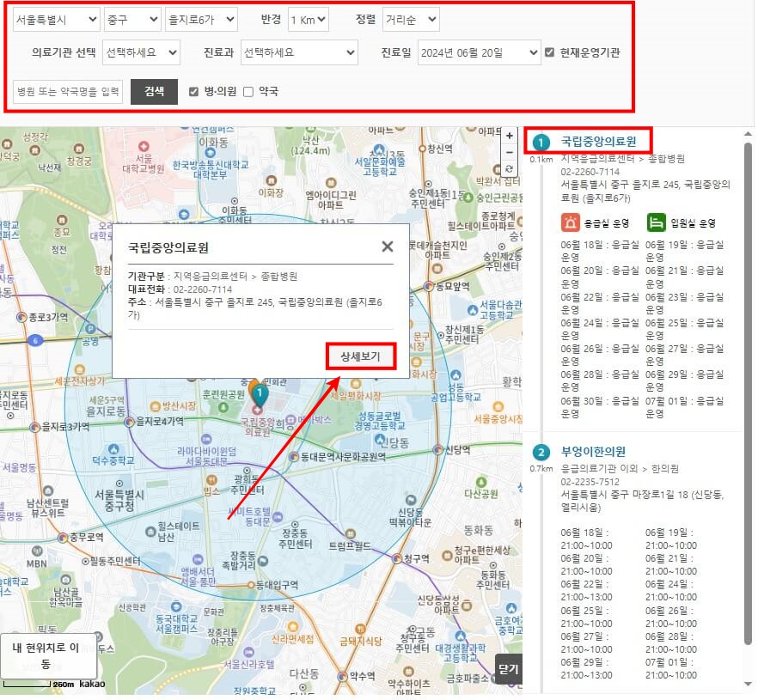This screenshot has height=700, width=758.
Task: Toggle the 현재운영기관 checkbox
Action: pyautogui.click(x=549, y=52)
